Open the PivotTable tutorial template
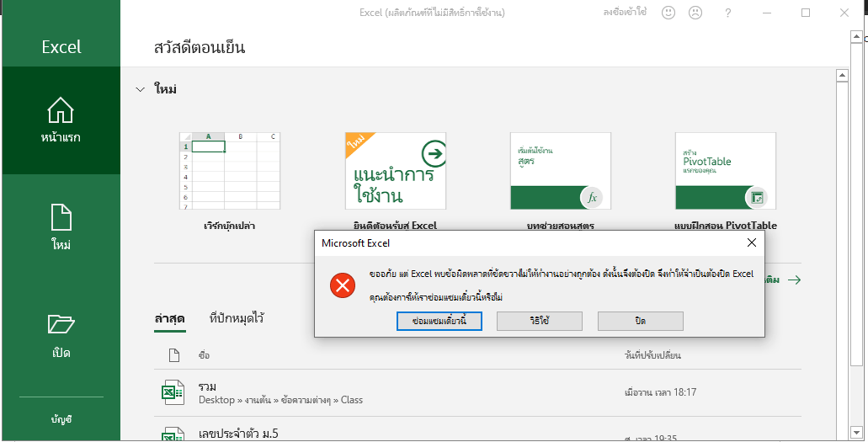Image resolution: width=868 pixels, height=442 pixels. tap(725, 171)
